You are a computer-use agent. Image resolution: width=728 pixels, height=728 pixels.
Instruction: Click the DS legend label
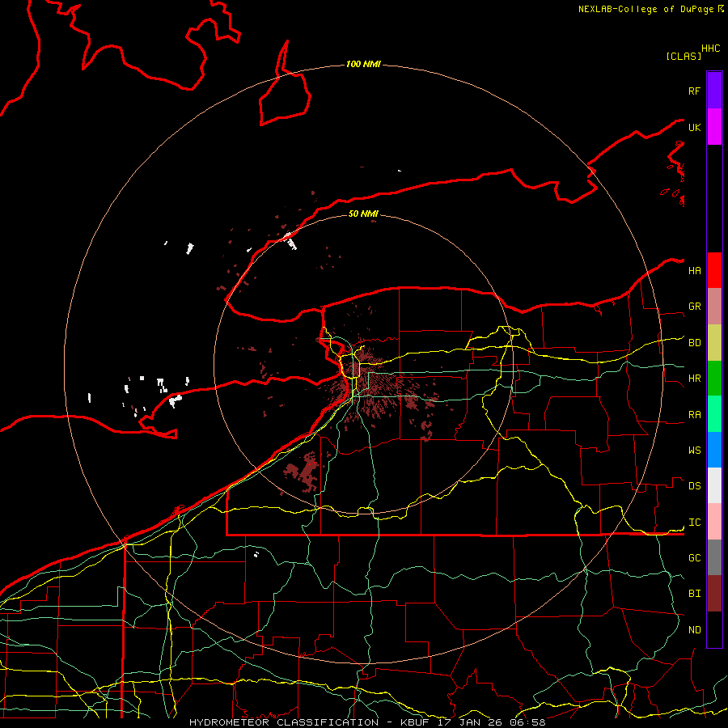coord(695,486)
